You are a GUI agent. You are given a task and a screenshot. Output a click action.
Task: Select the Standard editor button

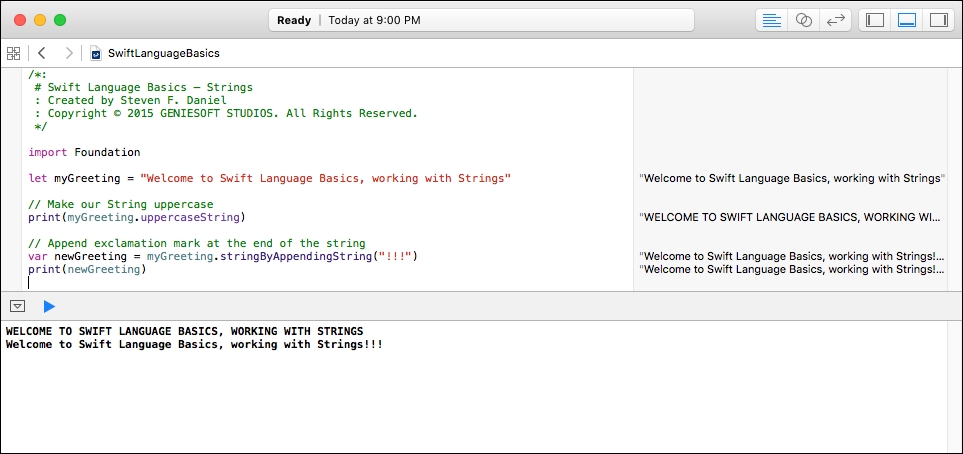771,20
